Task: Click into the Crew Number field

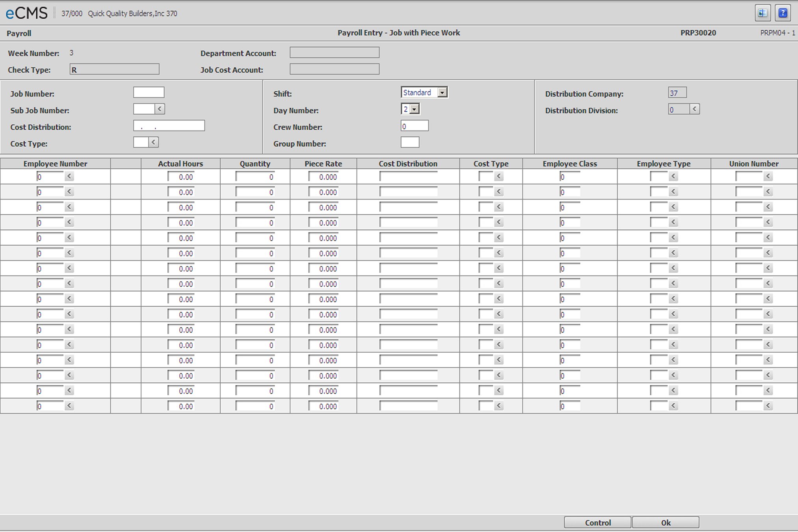Action: pyautogui.click(x=415, y=126)
